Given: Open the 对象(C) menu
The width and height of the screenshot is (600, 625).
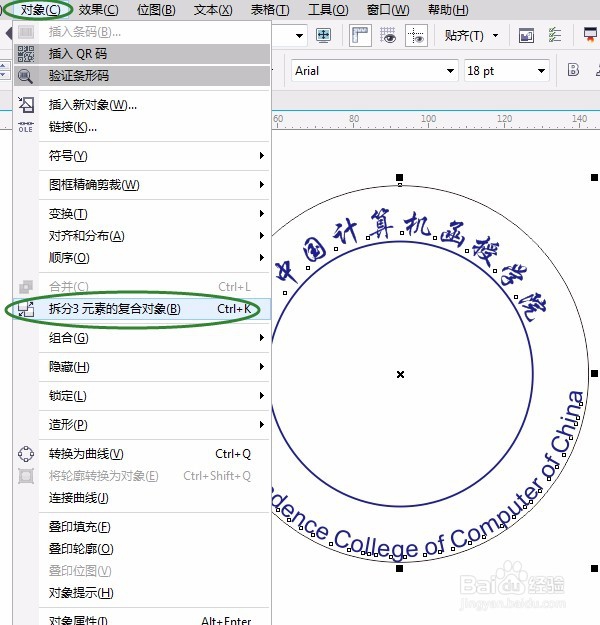Looking at the screenshot, I should [x=40, y=10].
